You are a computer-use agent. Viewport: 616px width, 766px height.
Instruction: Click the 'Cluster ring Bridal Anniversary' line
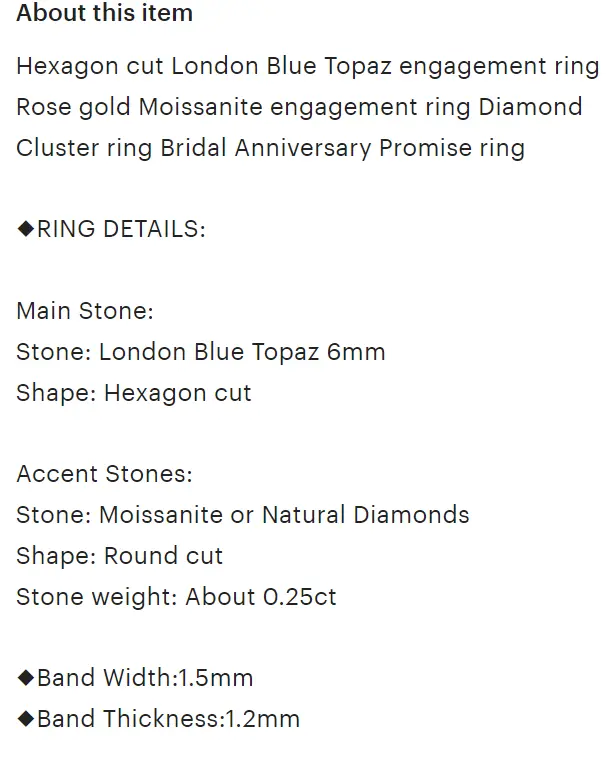[271, 148]
